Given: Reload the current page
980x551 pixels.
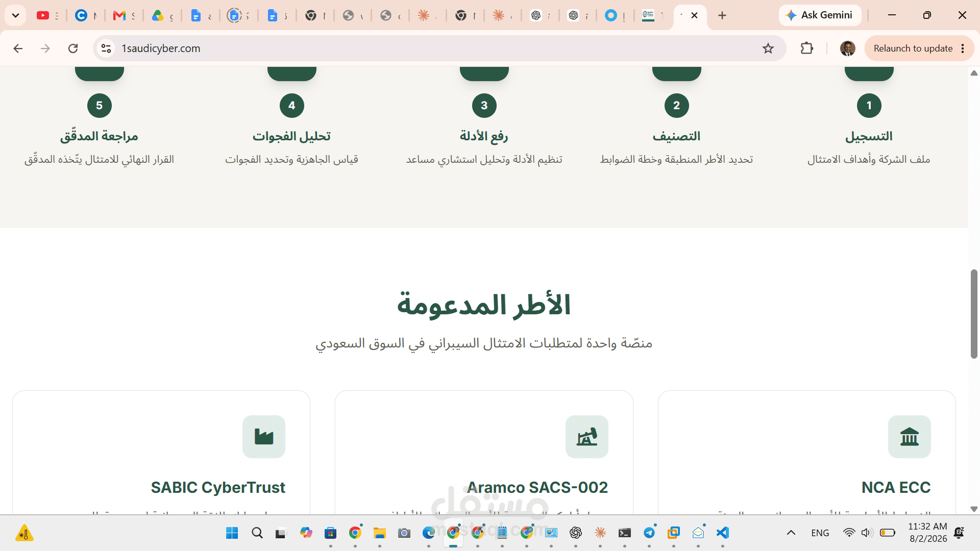Looking at the screenshot, I should [x=73, y=48].
